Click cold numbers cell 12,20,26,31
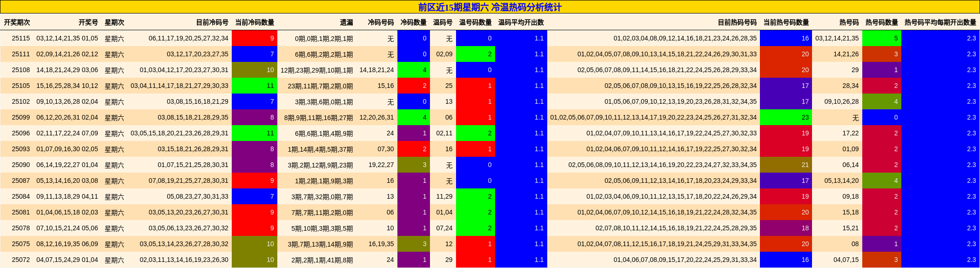This screenshot has width=980, height=268. 376,117
